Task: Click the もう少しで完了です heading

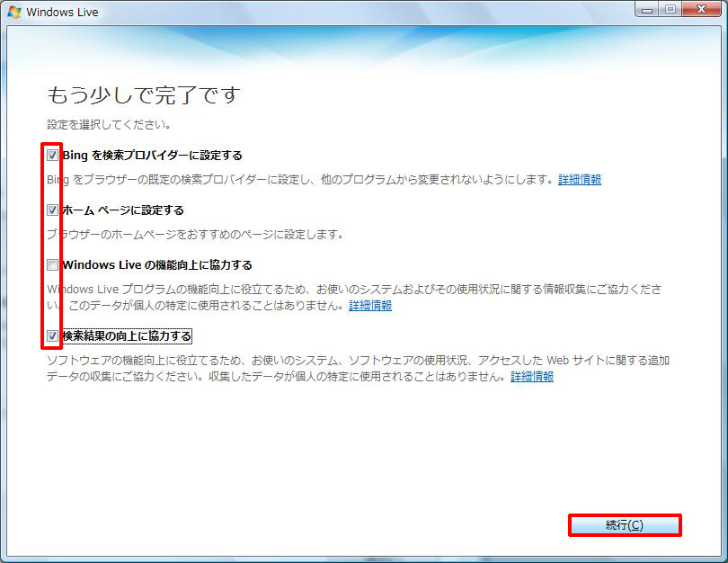Action: (144, 95)
